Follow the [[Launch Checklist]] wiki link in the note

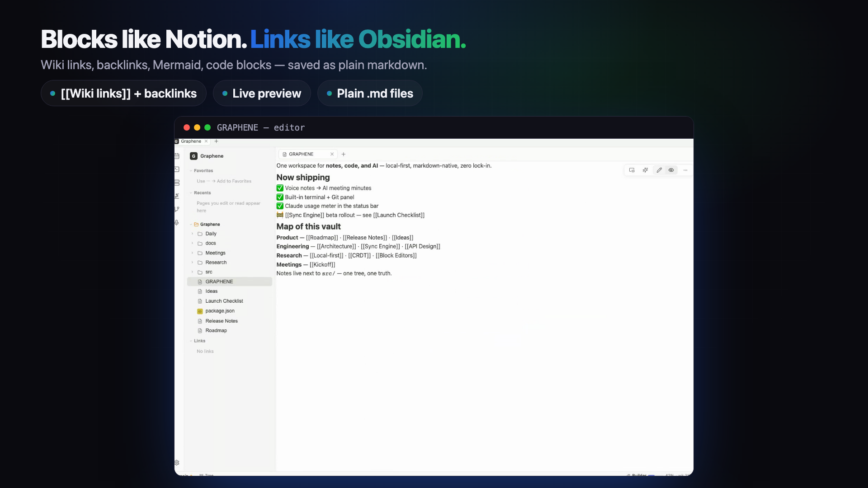tap(399, 216)
